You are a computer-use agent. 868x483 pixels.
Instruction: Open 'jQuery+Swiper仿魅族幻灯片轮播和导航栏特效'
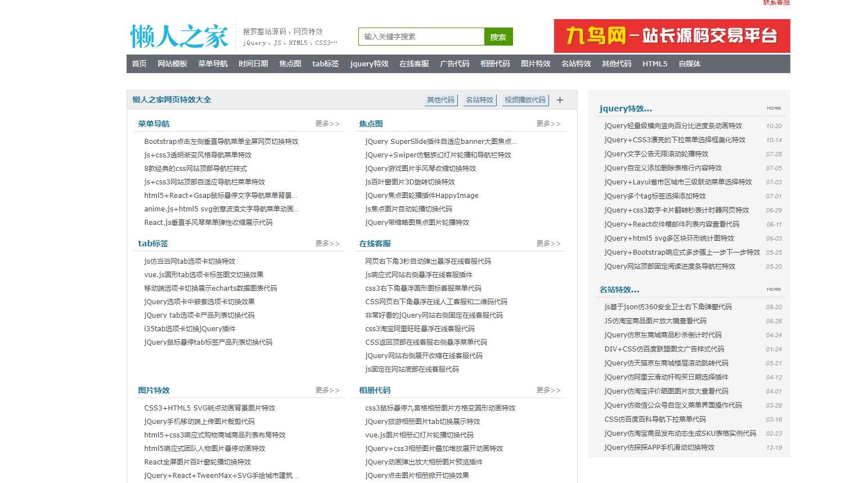click(438, 155)
